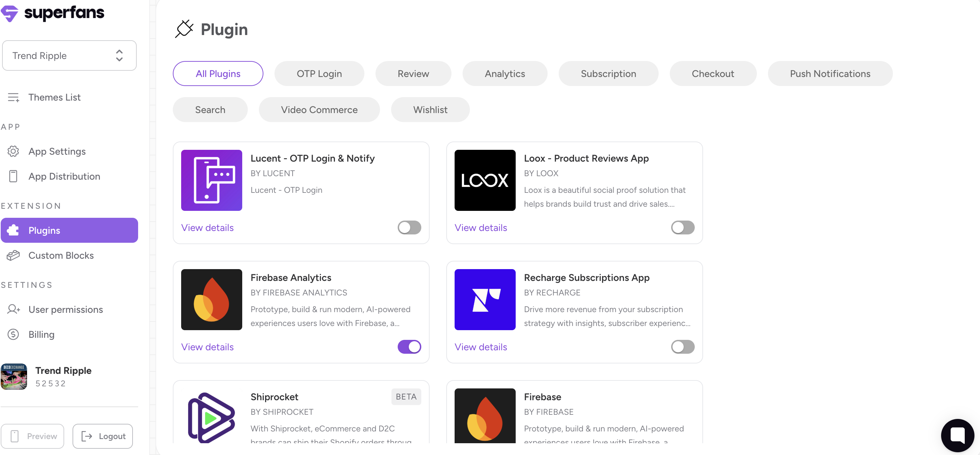This screenshot has width=980, height=455.
Task: Click the Recharge Subscriptions app logo
Action: [x=485, y=300]
